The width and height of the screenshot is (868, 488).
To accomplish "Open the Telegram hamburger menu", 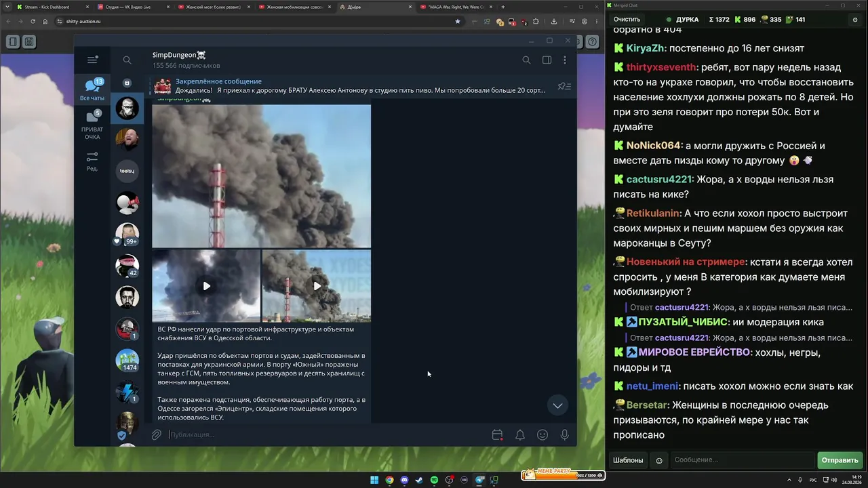I will coord(92,60).
